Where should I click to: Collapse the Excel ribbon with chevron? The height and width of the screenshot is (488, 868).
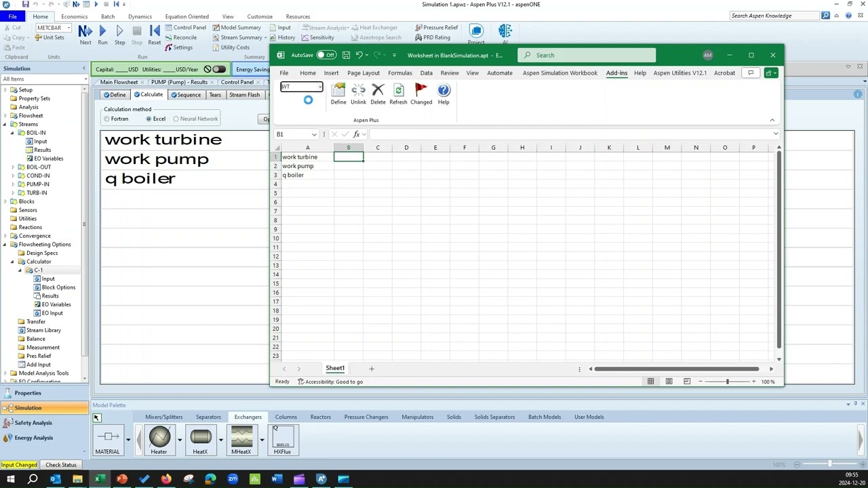(x=772, y=120)
